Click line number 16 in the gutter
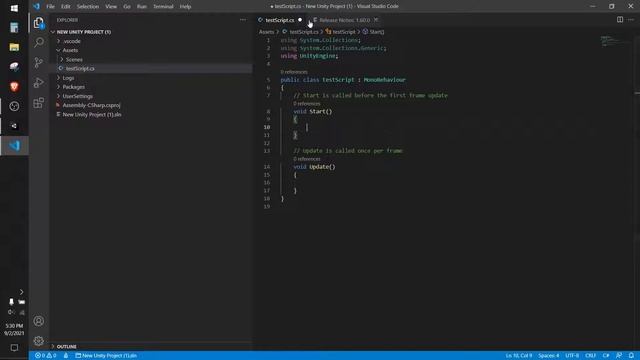Viewport: 640px width, 360px height. tap(267, 183)
